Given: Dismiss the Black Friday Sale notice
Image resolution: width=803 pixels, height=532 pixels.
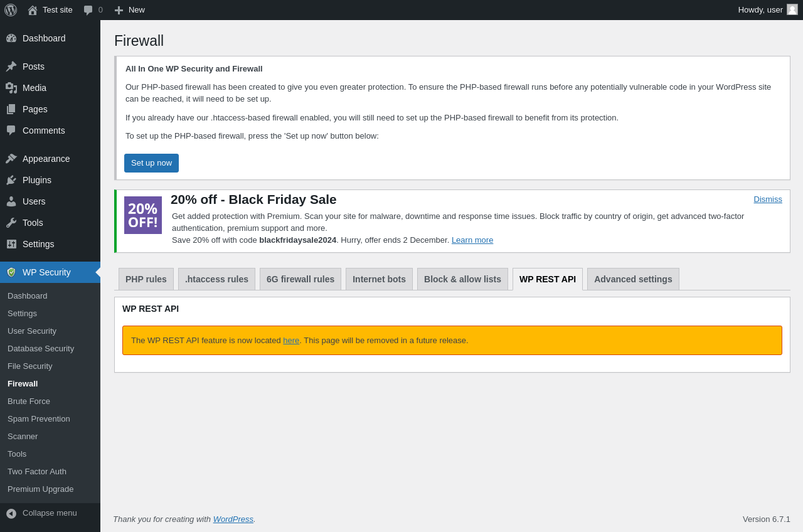Looking at the screenshot, I should click(768, 199).
